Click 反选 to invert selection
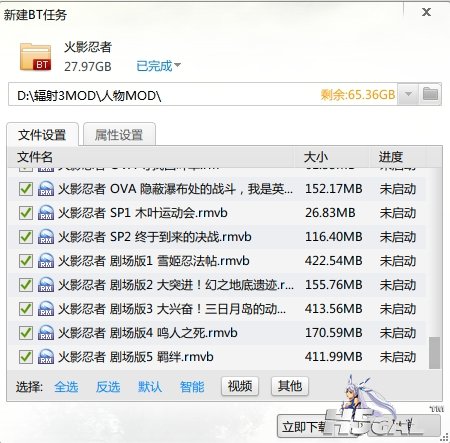450x443 pixels. point(108,387)
